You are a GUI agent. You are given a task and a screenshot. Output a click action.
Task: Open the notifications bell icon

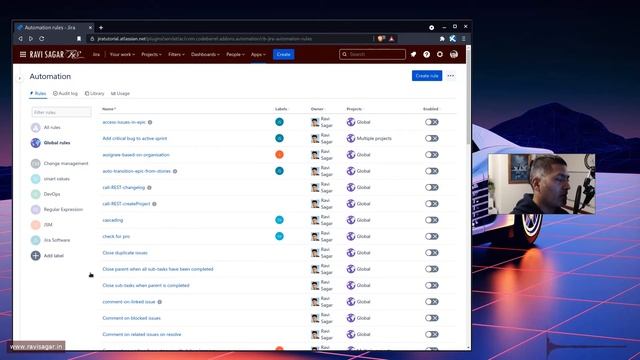[x=413, y=54]
